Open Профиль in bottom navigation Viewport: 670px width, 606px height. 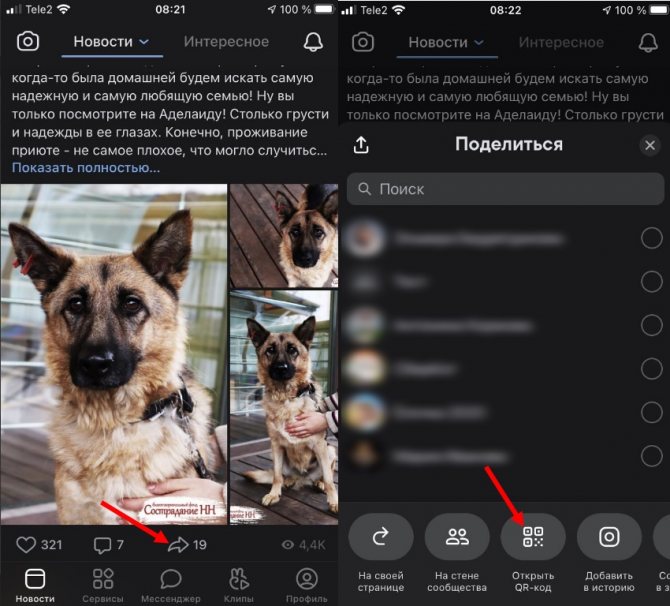[306, 585]
